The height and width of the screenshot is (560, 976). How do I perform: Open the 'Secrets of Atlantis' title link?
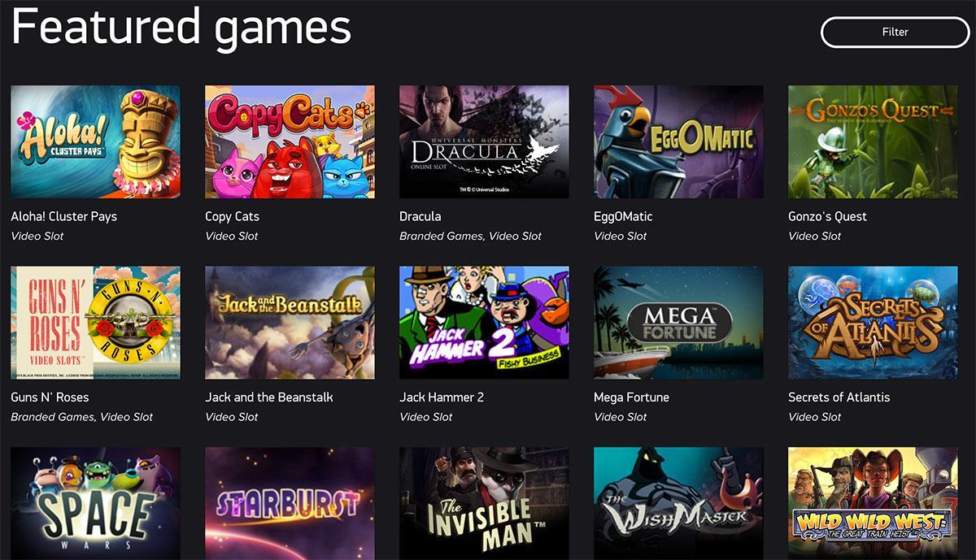pyautogui.click(x=839, y=397)
